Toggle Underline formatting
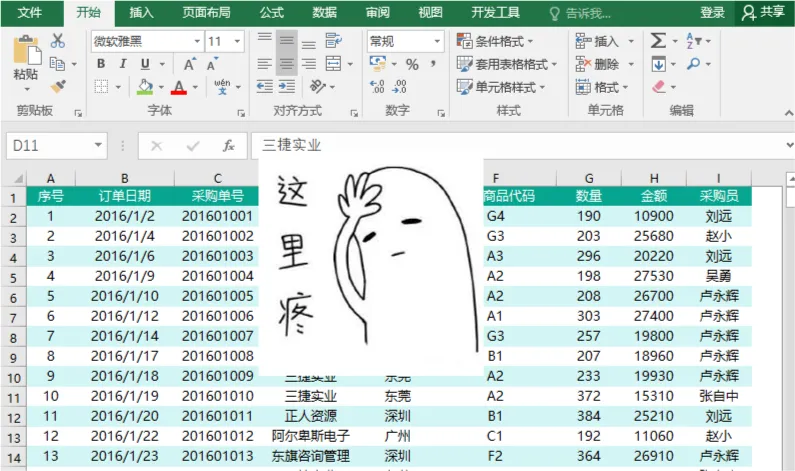The width and height of the screenshot is (795, 471). tap(145, 64)
